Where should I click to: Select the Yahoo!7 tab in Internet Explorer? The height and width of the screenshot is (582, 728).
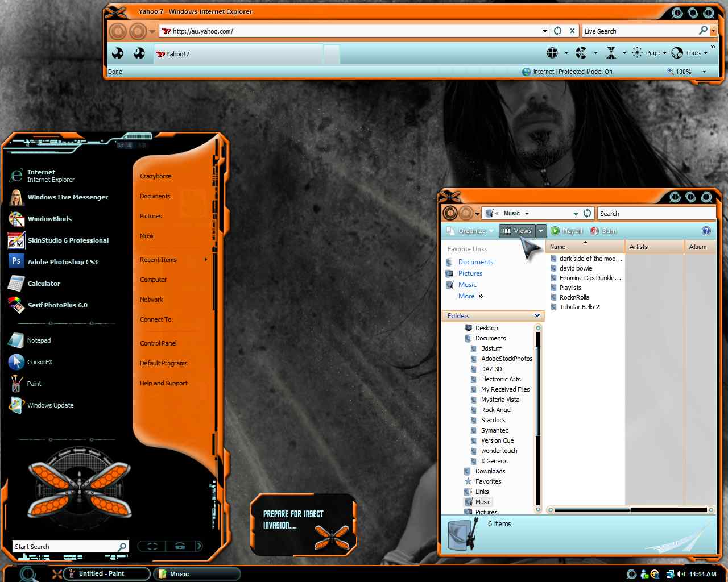pyautogui.click(x=238, y=54)
